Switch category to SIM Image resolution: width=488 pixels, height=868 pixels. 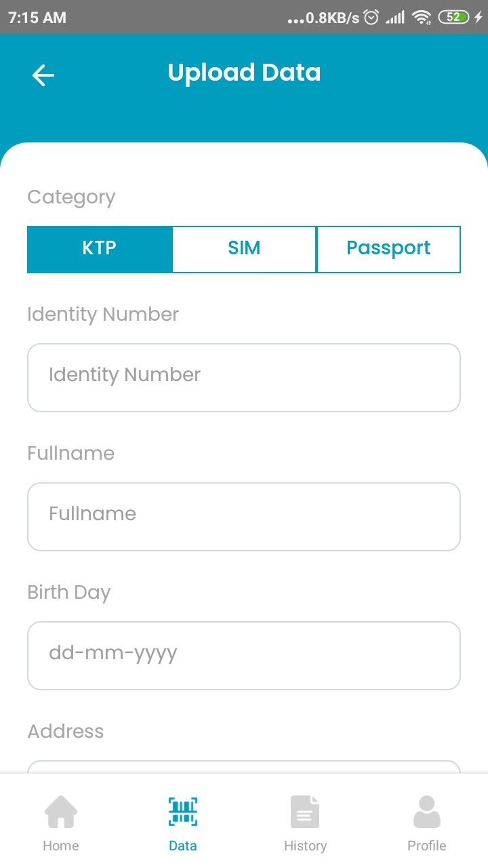coord(244,250)
